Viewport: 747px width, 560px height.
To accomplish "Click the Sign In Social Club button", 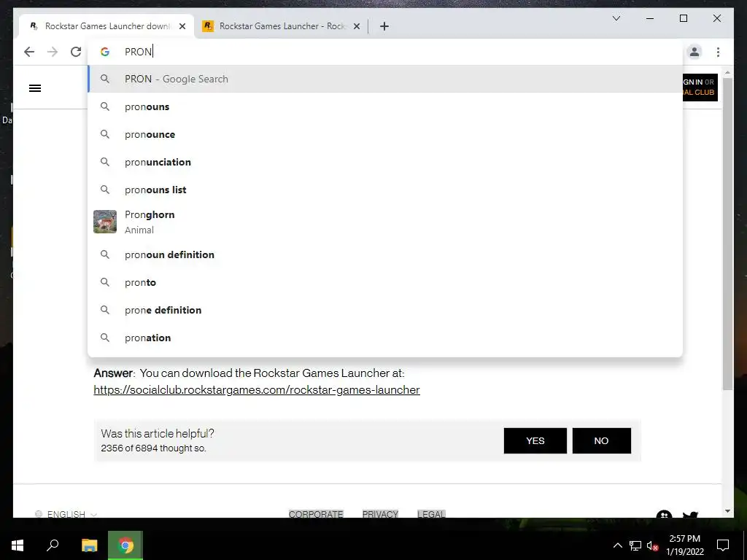I will pyautogui.click(x=700, y=87).
